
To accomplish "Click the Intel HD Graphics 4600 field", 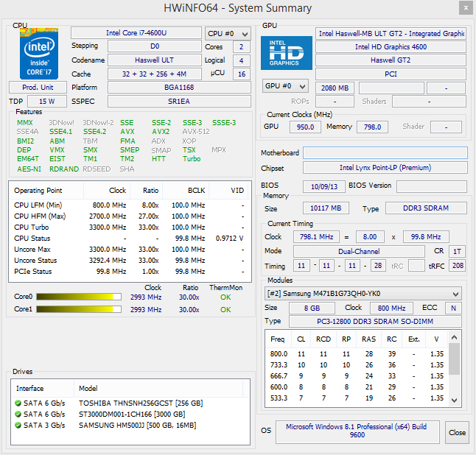I will click(x=391, y=46).
